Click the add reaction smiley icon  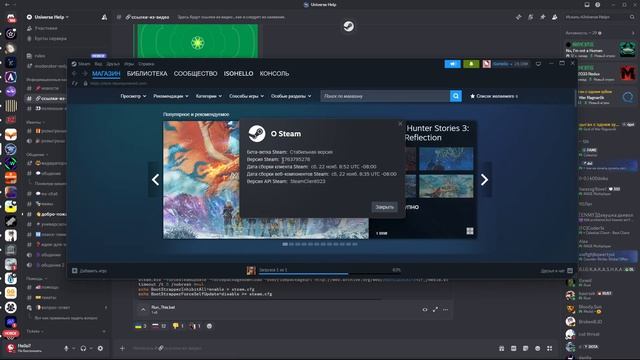[x=209, y=326]
